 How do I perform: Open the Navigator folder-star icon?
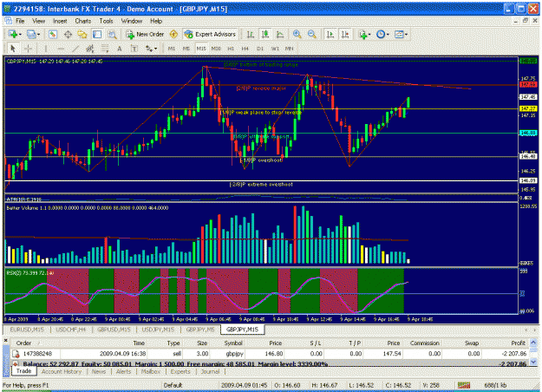(82, 34)
